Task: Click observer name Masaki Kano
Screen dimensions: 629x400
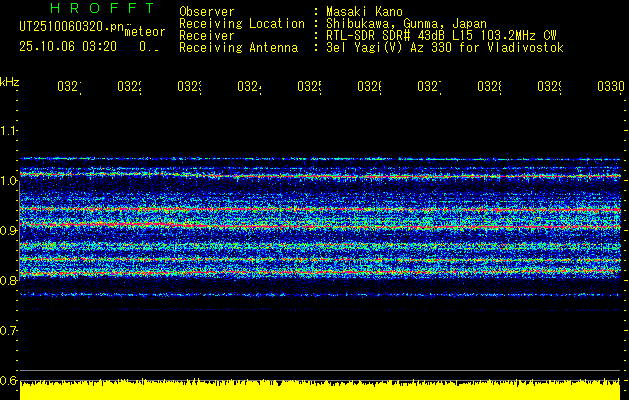Action: [364, 11]
